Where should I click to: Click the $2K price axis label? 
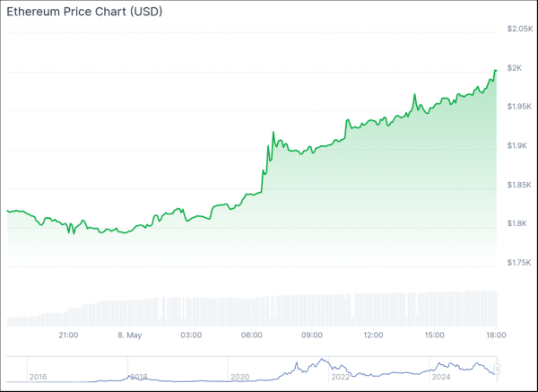(x=515, y=68)
